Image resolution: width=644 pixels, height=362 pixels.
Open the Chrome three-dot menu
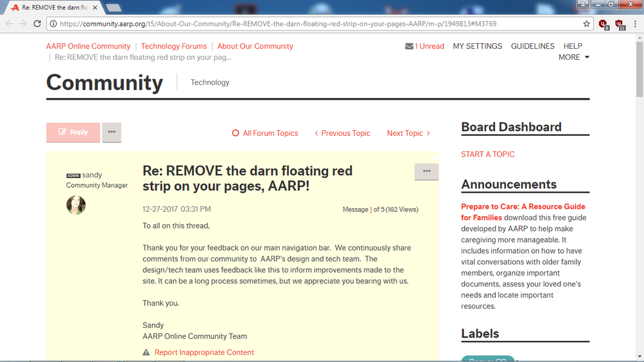click(x=635, y=24)
